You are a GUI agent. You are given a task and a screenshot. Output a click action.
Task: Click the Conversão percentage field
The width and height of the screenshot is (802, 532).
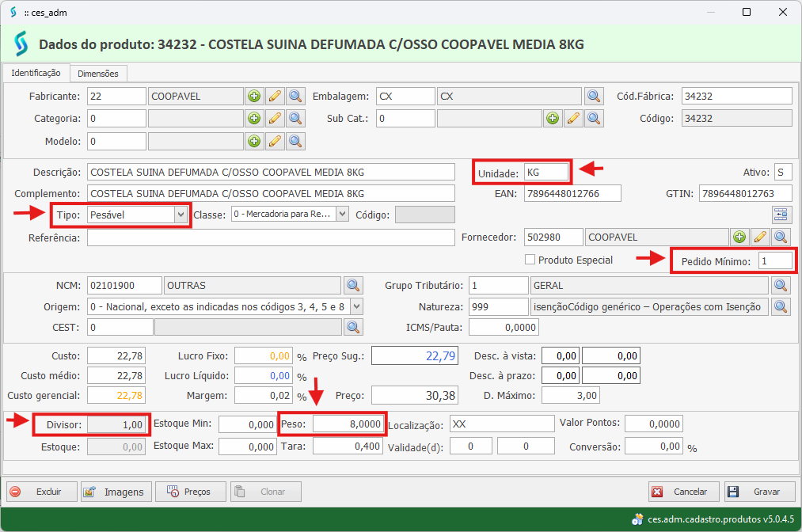point(654,446)
